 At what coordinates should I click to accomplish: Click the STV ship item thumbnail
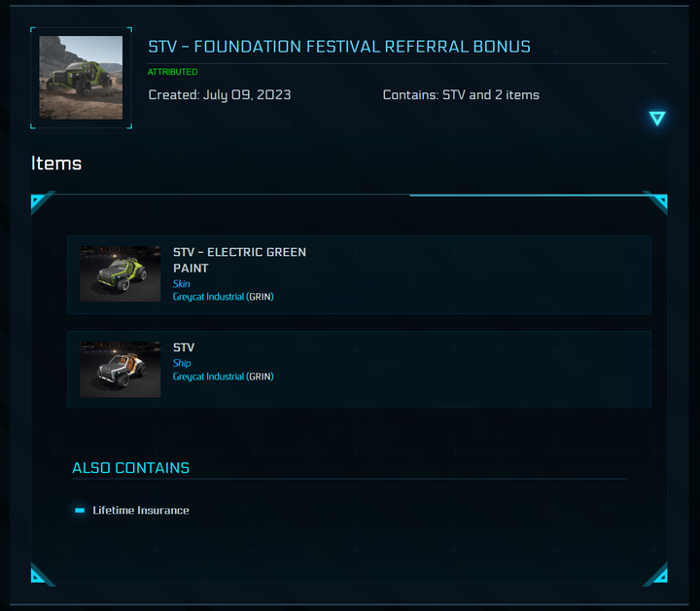[120, 369]
